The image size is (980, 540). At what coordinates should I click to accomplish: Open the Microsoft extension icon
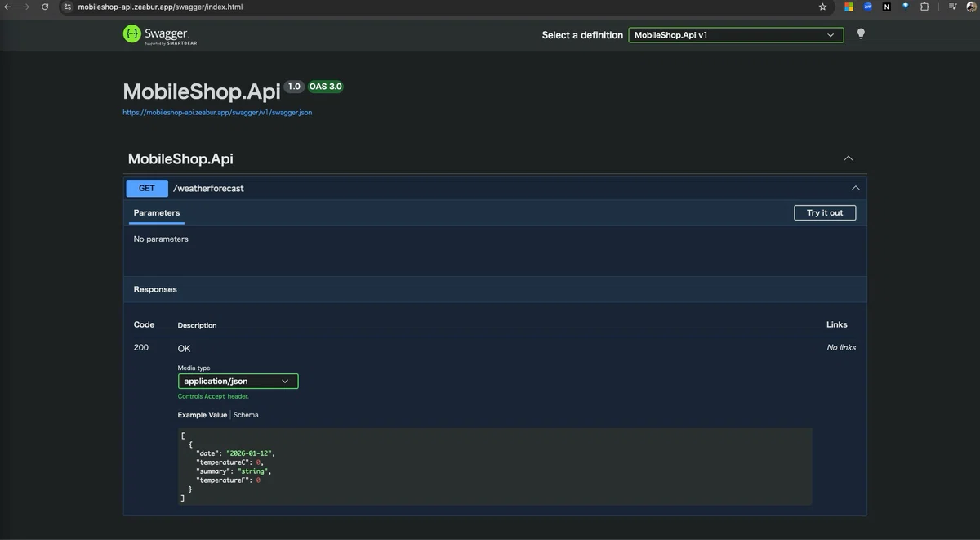(849, 7)
